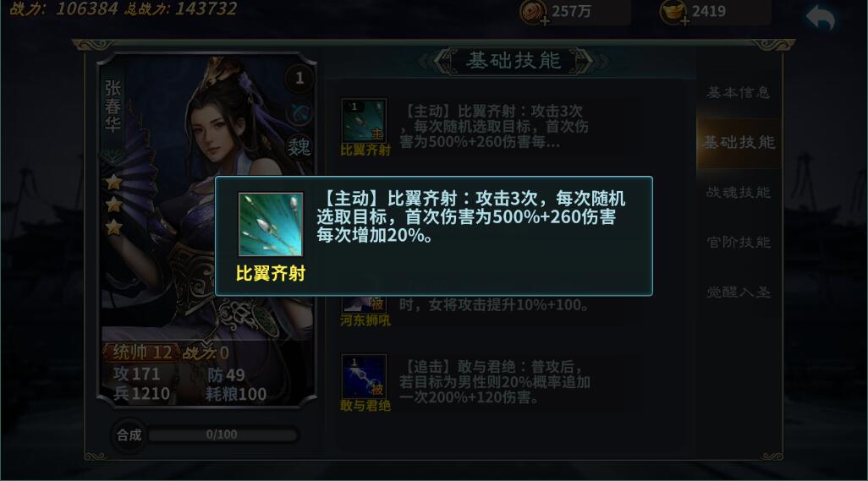This screenshot has width=868, height=481.
Task: Select the 河东狮吼 passive skill icon
Action: click(364, 303)
